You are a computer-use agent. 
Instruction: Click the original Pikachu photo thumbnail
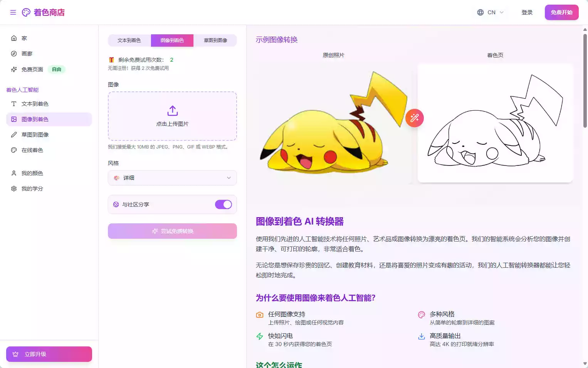coord(333,123)
